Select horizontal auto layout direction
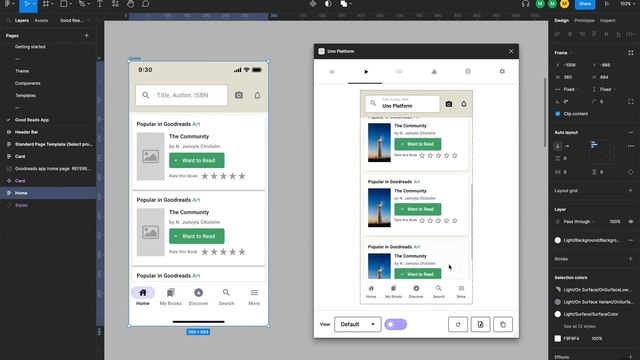This screenshot has height=360, width=640. click(567, 146)
